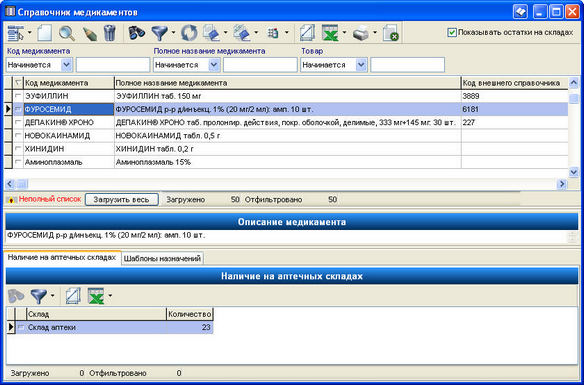Click the external code cell 3889
584x385 pixels.
tap(515, 96)
